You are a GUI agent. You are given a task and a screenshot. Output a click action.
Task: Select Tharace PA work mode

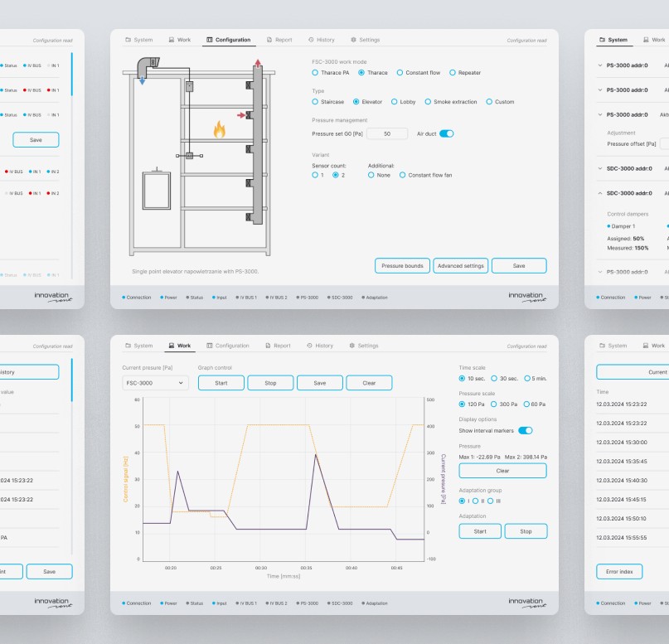tap(331, 72)
